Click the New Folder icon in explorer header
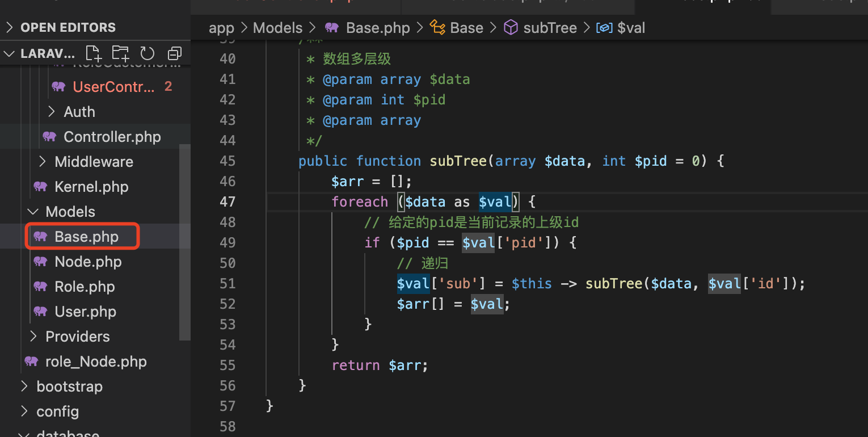This screenshot has height=437, width=868. 120,54
